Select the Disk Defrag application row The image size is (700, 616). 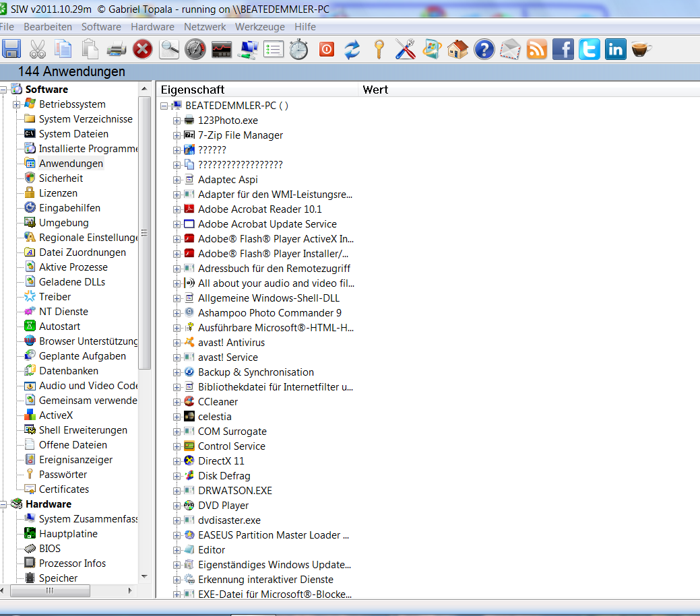click(x=224, y=476)
